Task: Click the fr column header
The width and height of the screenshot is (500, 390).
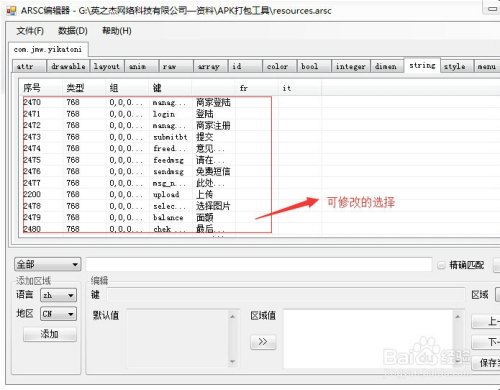Action: pos(257,88)
